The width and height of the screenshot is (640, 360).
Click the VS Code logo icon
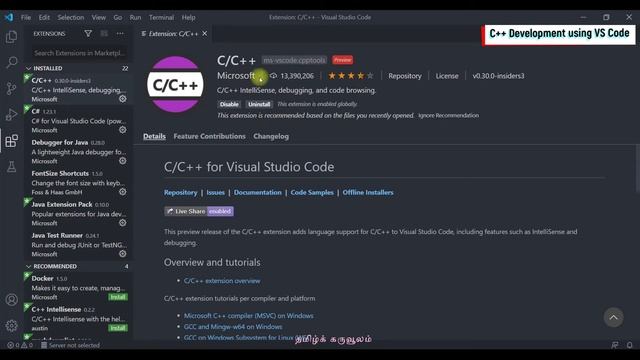(x=9, y=17)
